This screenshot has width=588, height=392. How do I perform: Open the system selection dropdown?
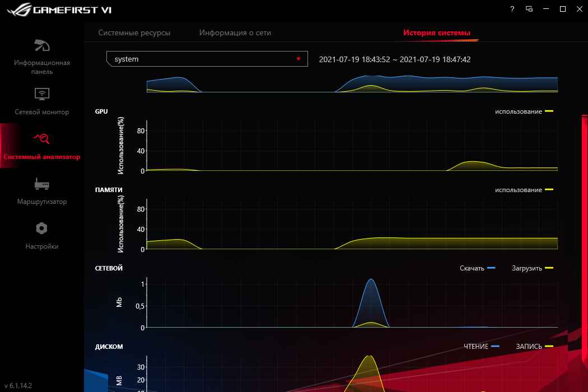[207, 59]
